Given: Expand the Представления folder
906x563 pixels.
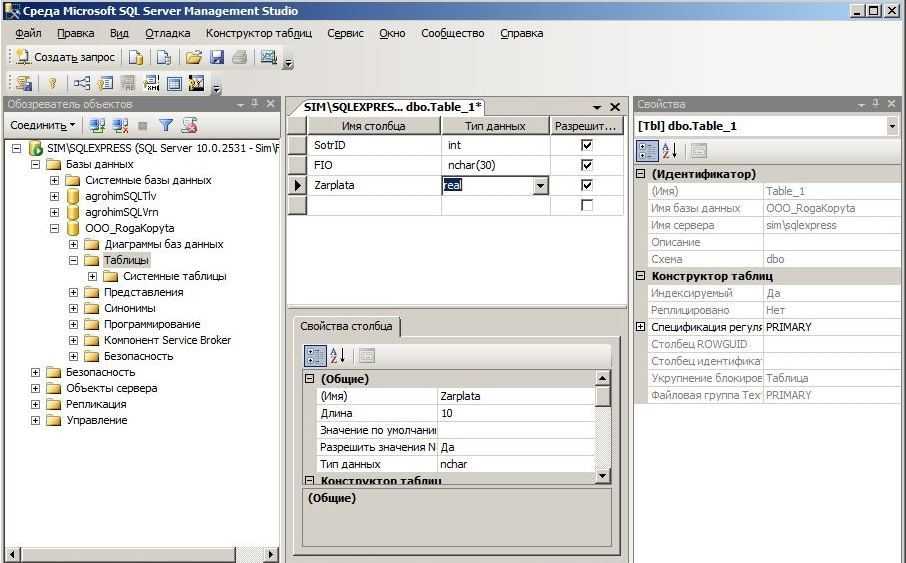Looking at the screenshot, I should click(x=73, y=292).
